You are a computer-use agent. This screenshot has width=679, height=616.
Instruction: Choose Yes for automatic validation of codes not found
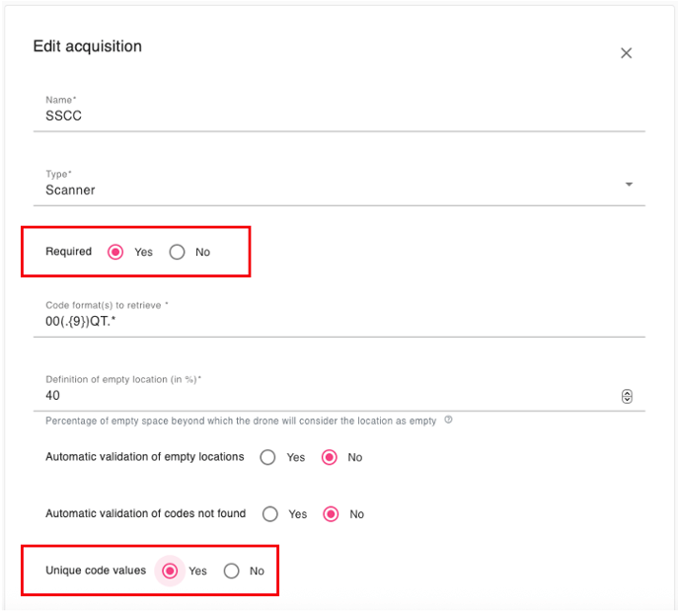click(x=269, y=513)
